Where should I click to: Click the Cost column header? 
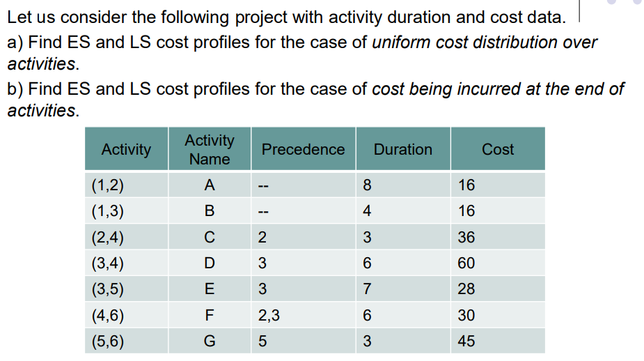pyautogui.click(x=498, y=149)
